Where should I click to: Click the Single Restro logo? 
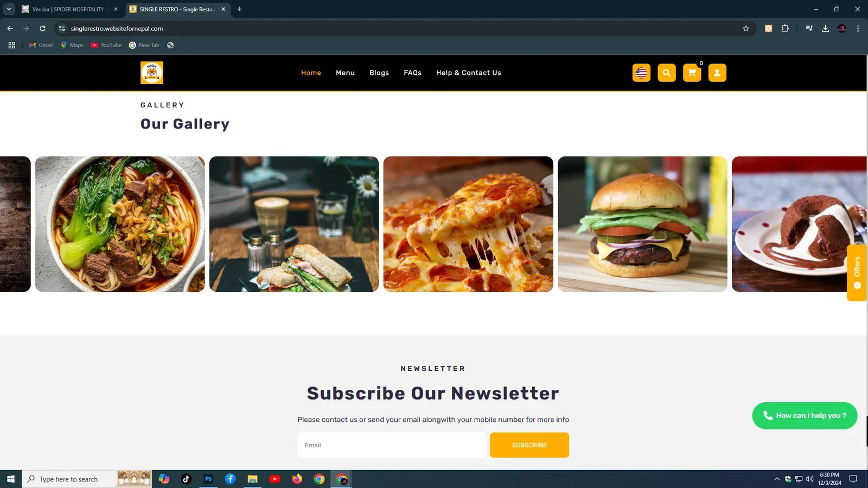click(152, 73)
